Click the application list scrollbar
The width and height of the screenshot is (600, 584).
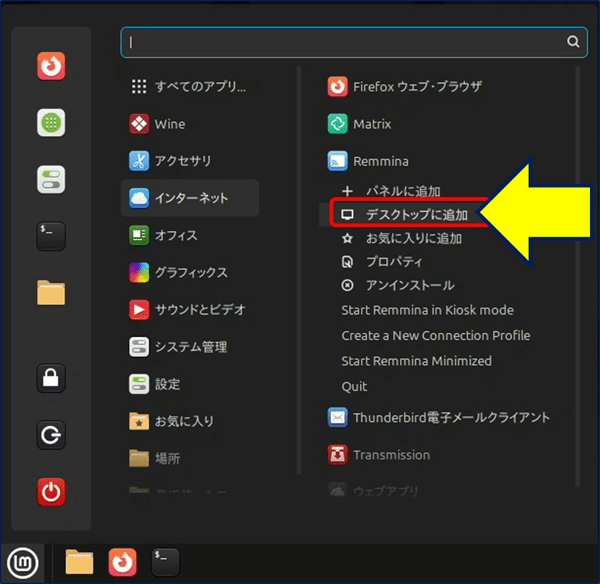[577, 276]
